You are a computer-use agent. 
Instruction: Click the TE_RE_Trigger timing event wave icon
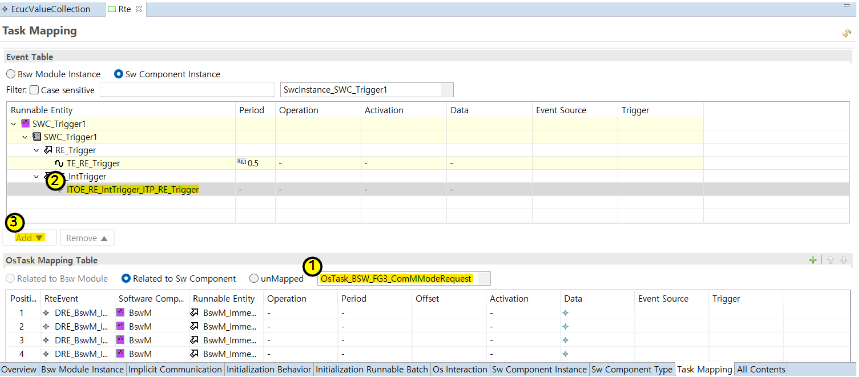click(59, 163)
